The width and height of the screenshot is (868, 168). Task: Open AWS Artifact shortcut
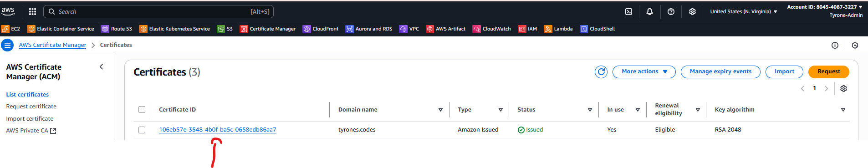tap(446, 29)
